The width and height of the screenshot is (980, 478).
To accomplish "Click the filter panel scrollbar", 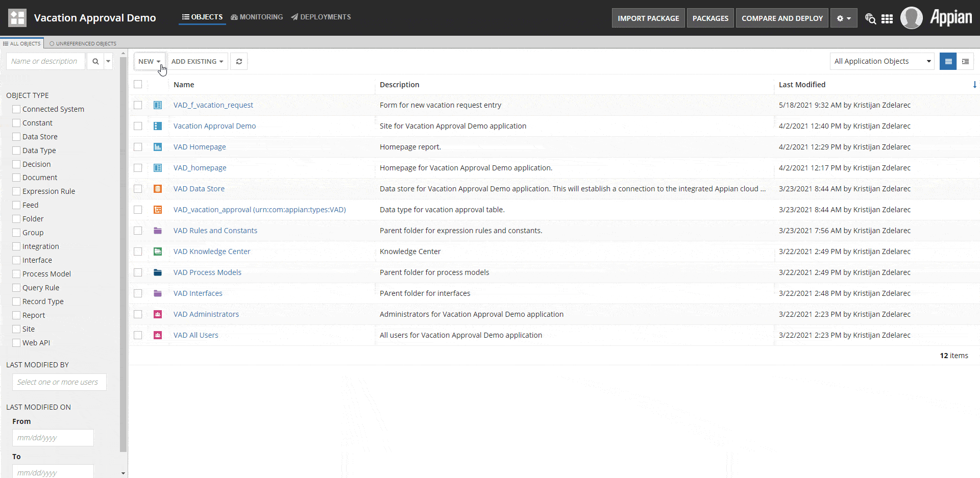I will click(123, 254).
